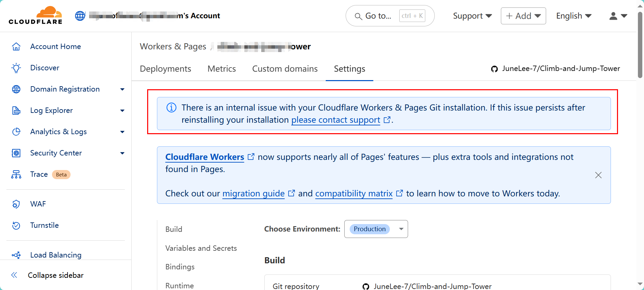Follow the please contact support link

pyautogui.click(x=336, y=120)
